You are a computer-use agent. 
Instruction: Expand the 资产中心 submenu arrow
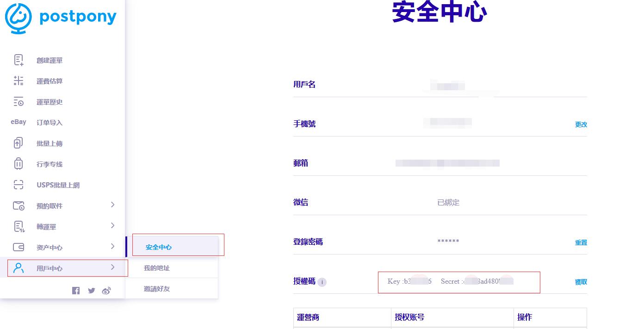click(112, 246)
